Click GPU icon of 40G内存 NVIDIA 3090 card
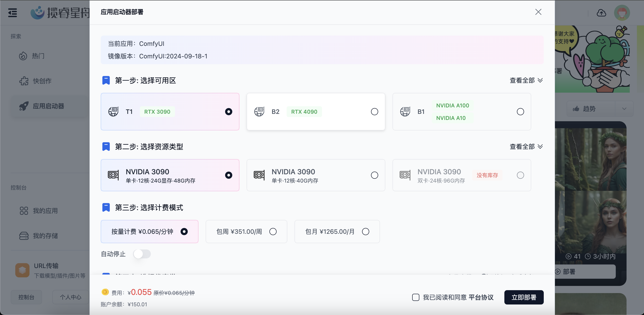The height and width of the screenshot is (315, 644). coord(259,175)
